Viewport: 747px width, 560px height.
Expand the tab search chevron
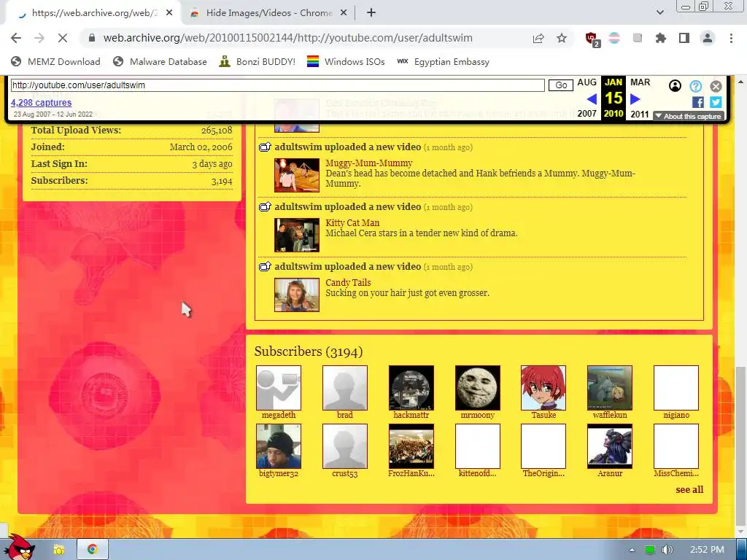659,12
